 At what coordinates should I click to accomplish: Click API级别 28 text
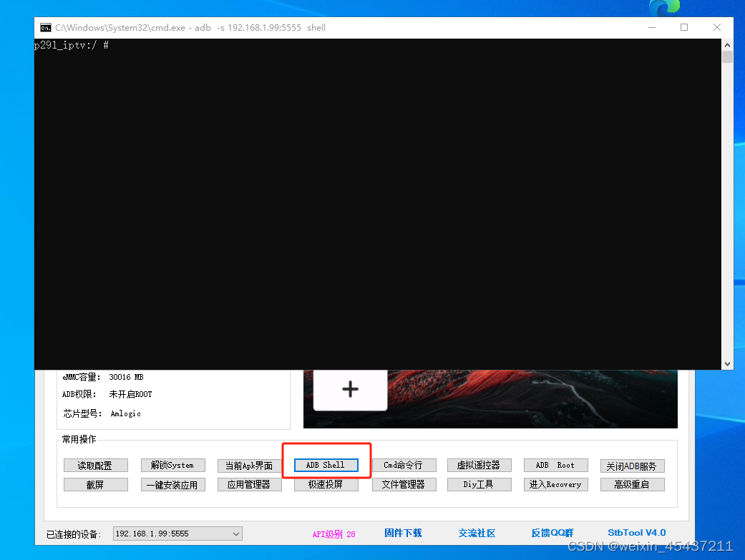(333, 534)
